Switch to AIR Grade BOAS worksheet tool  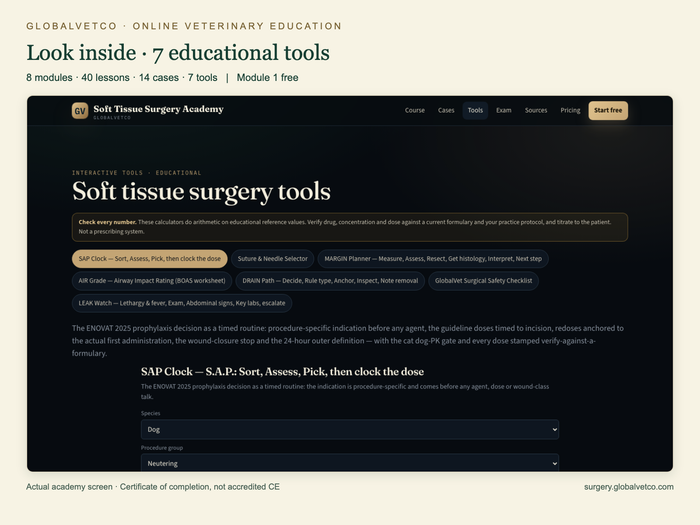[152, 281]
